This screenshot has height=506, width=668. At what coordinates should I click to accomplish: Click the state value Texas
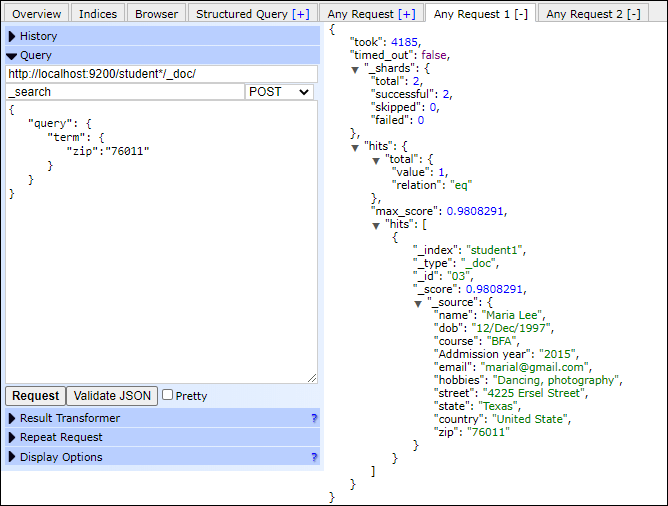tap(498, 406)
